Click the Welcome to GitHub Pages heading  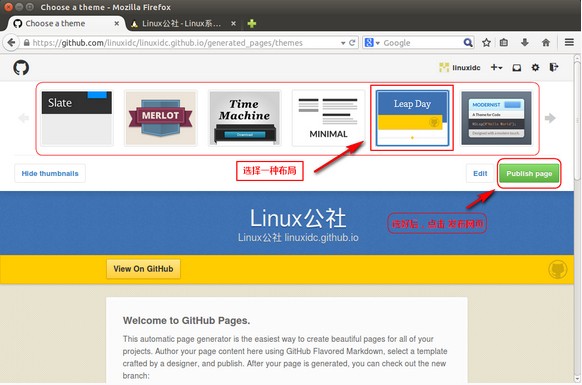(x=186, y=320)
